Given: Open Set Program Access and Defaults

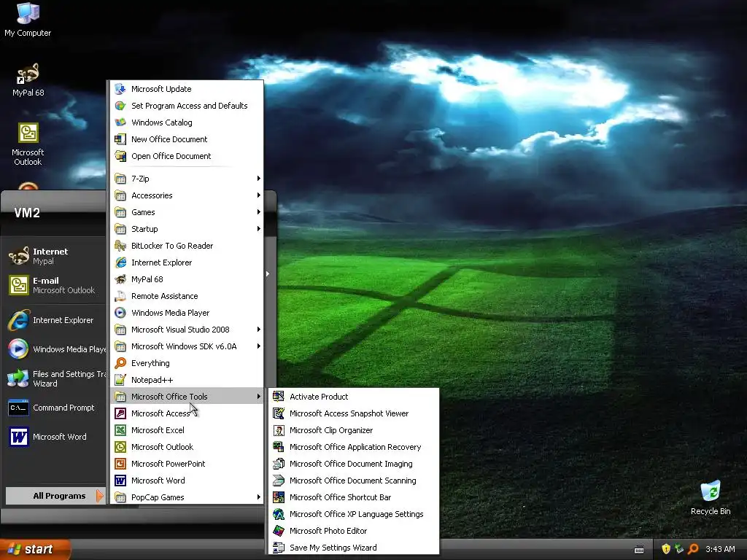Looking at the screenshot, I should (187, 106).
